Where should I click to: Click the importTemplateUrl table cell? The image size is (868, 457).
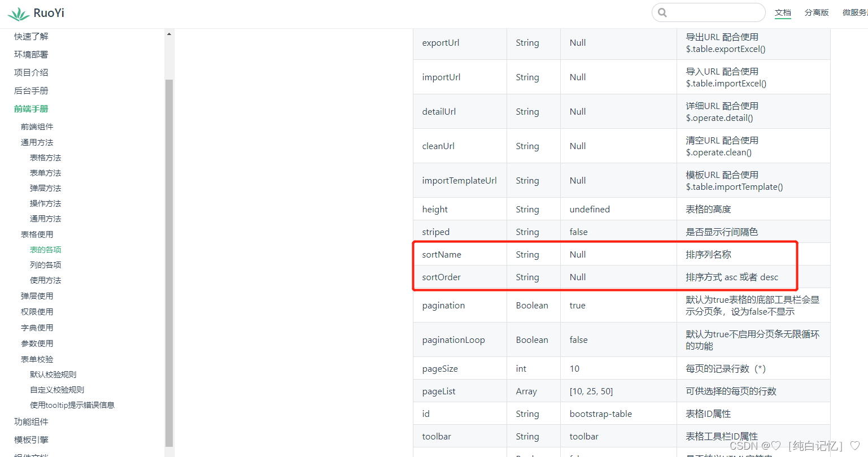(x=460, y=181)
